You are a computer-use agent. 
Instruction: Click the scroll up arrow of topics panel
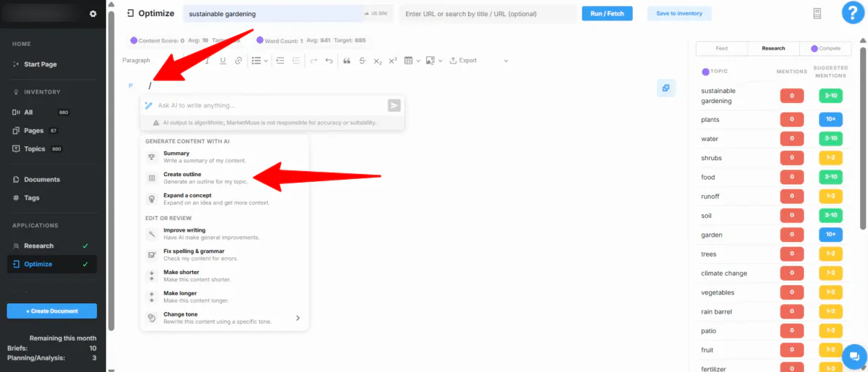[862, 40]
